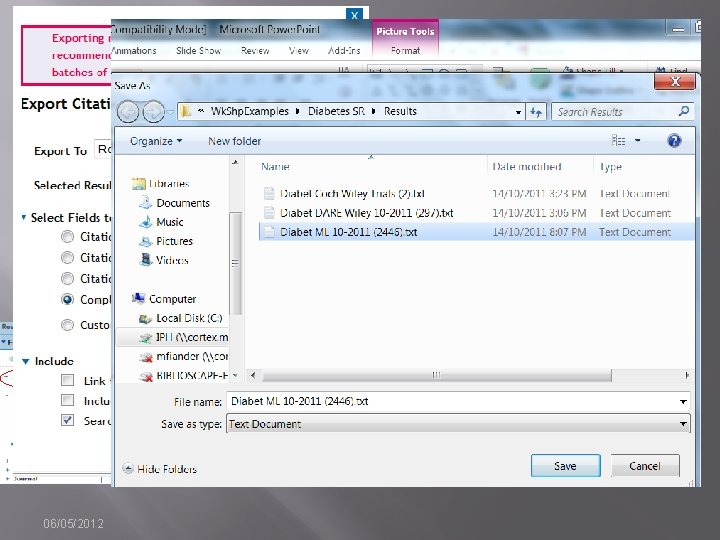The width and height of the screenshot is (720, 540).
Task: Open the Save as type combo box
Action: (458, 424)
